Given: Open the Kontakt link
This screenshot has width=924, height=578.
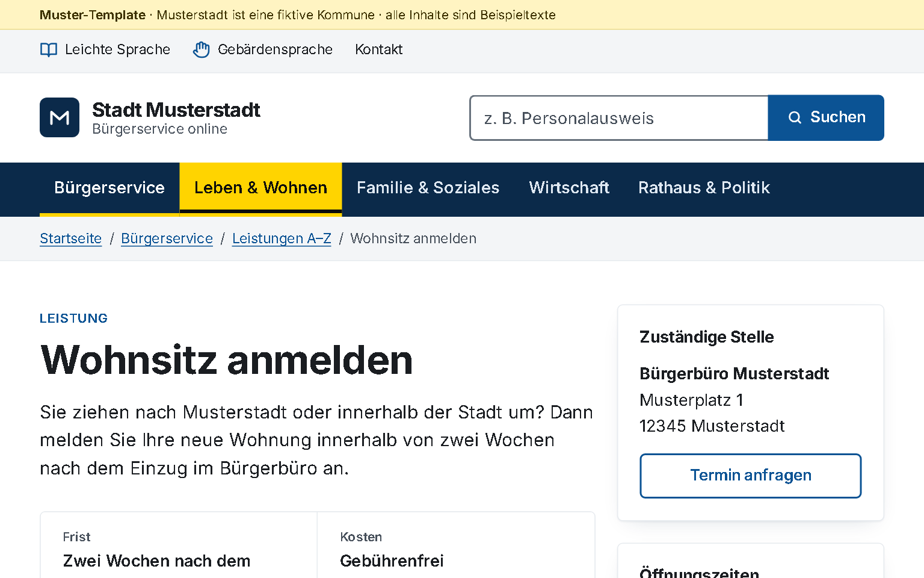Looking at the screenshot, I should (379, 49).
